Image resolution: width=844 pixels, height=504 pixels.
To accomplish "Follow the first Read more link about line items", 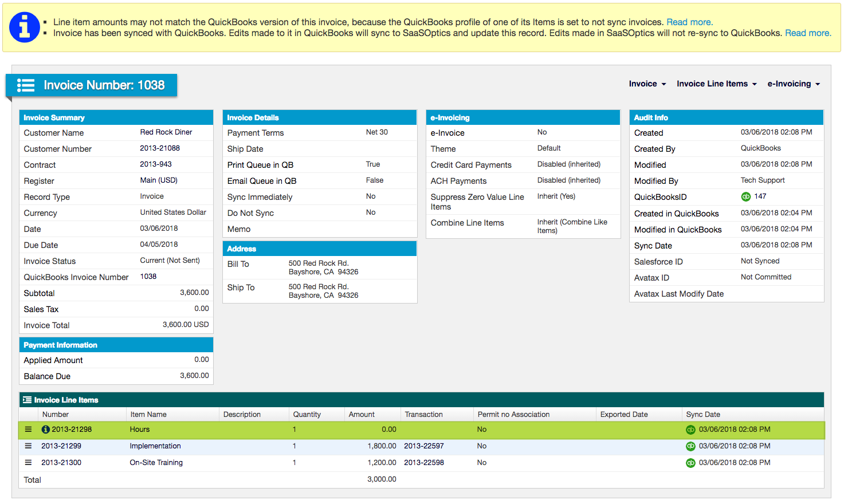I will (689, 22).
